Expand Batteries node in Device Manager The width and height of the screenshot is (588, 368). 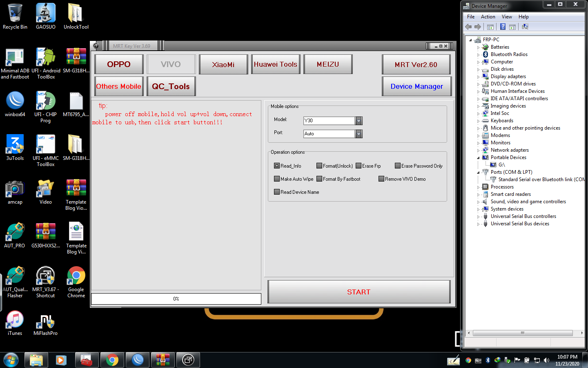click(x=478, y=47)
